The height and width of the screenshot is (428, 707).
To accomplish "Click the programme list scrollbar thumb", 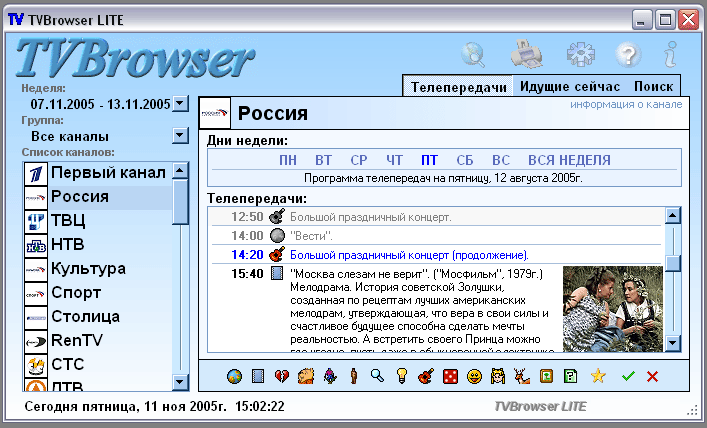I will pos(673,263).
